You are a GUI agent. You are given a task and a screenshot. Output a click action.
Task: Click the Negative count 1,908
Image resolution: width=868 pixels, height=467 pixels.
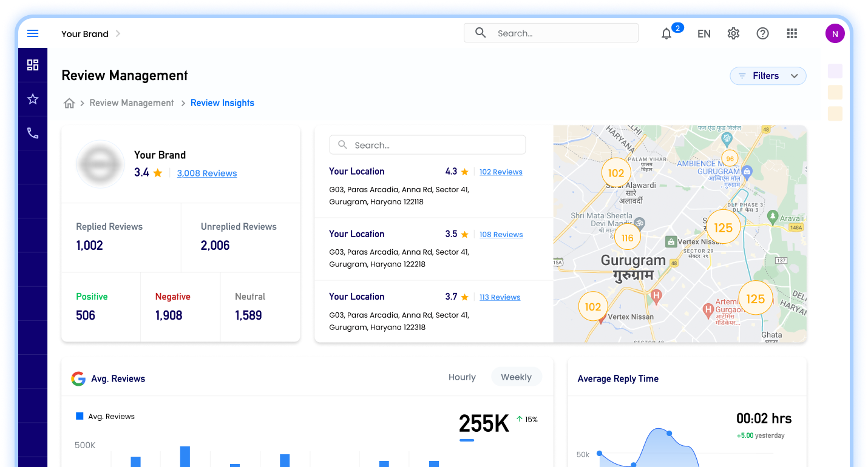(169, 315)
